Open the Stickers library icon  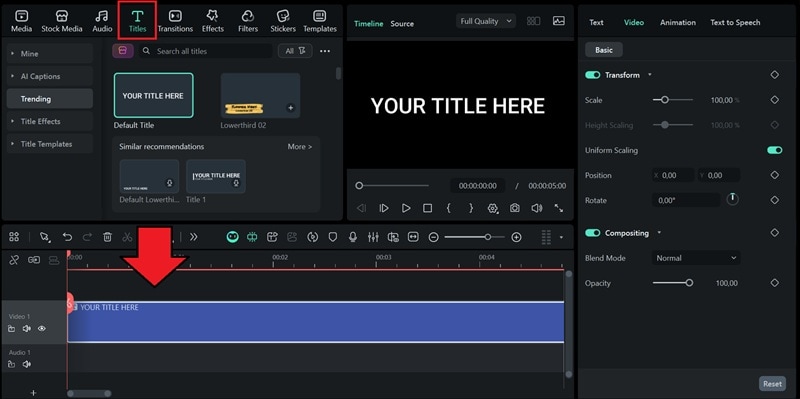[283, 21]
